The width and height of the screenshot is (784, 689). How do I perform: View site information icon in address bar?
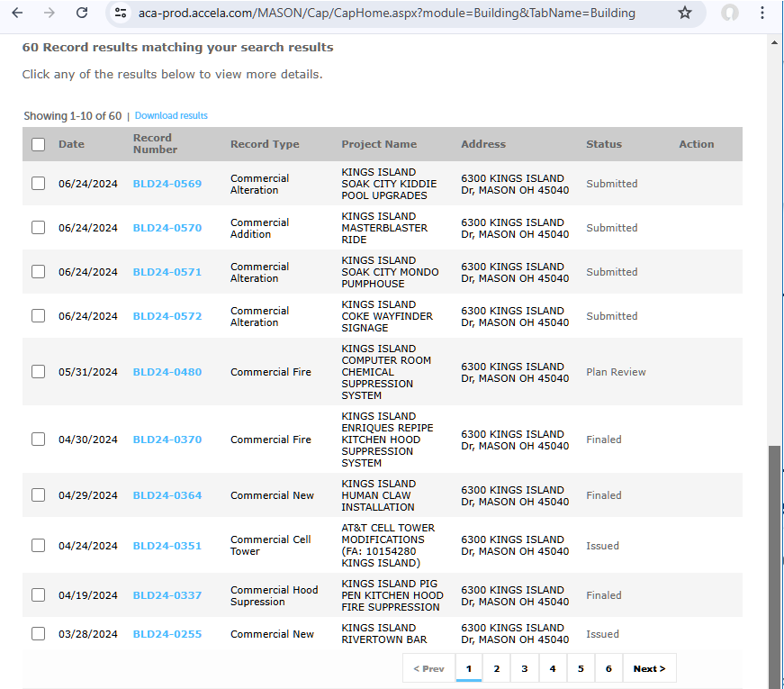(122, 13)
